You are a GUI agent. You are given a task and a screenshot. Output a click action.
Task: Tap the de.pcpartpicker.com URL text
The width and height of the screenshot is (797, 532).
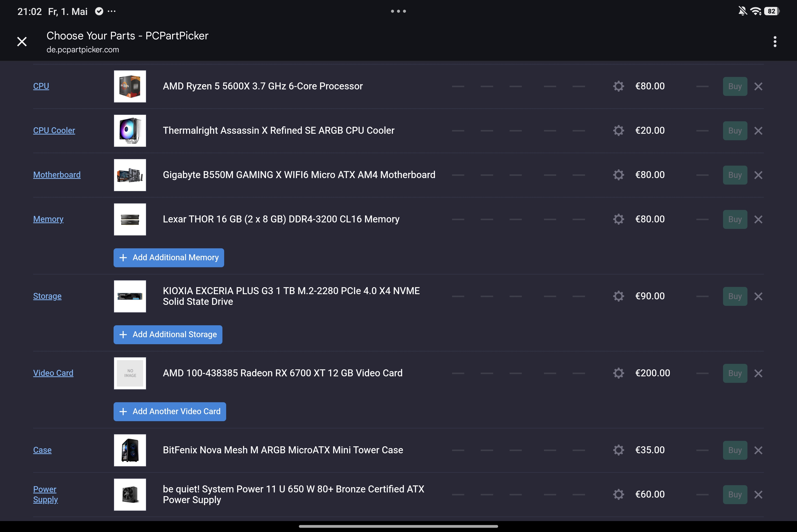click(83, 50)
